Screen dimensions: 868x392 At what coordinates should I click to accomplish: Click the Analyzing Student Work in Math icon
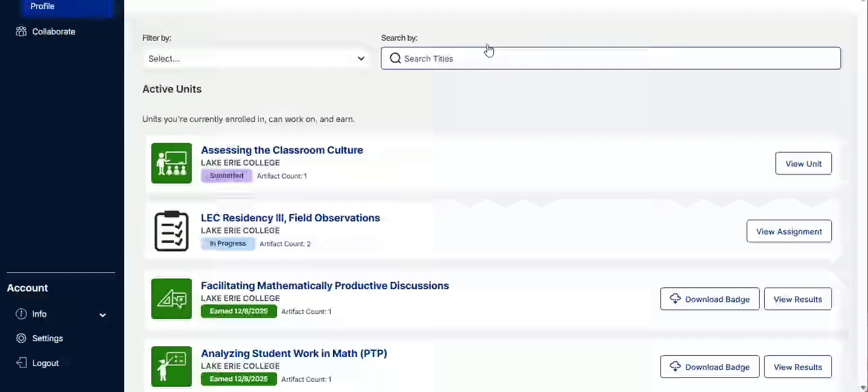point(172,367)
